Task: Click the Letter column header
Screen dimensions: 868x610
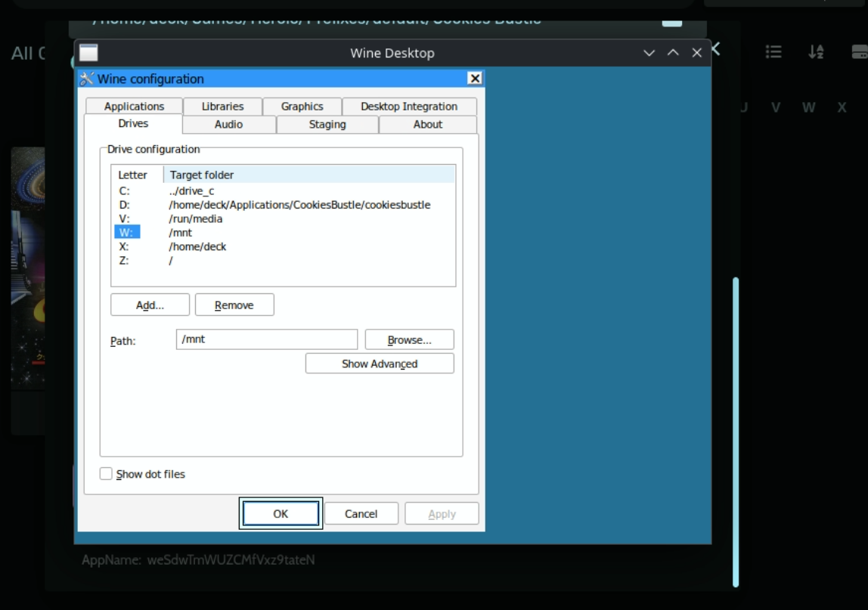Action: [x=138, y=175]
